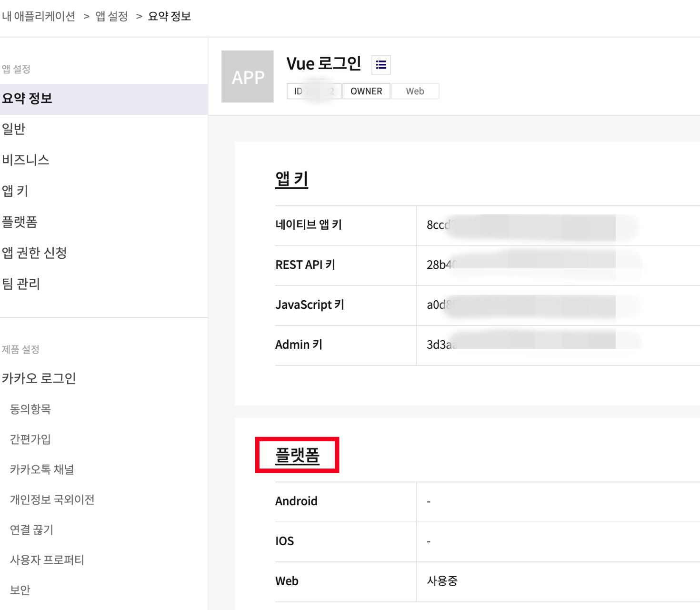This screenshot has height=610, width=700.
Task: Open the 사용자 프로퍼티 submenu
Action: point(47,560)
